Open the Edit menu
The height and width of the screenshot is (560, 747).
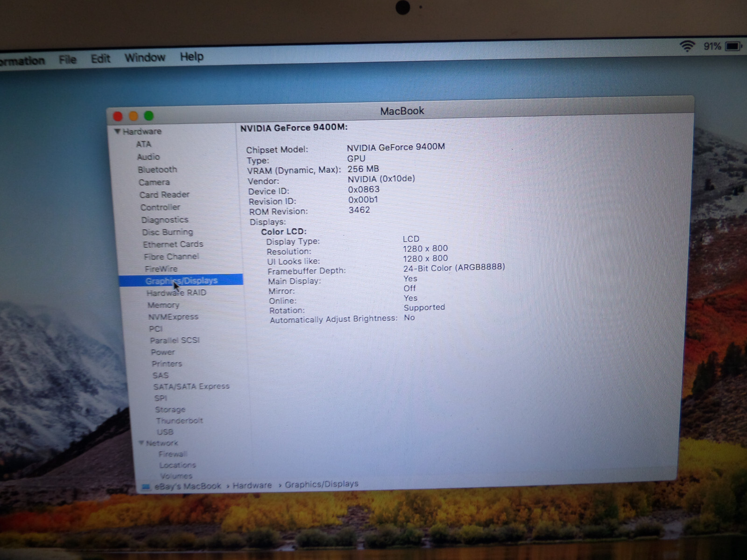pos(100,58)
